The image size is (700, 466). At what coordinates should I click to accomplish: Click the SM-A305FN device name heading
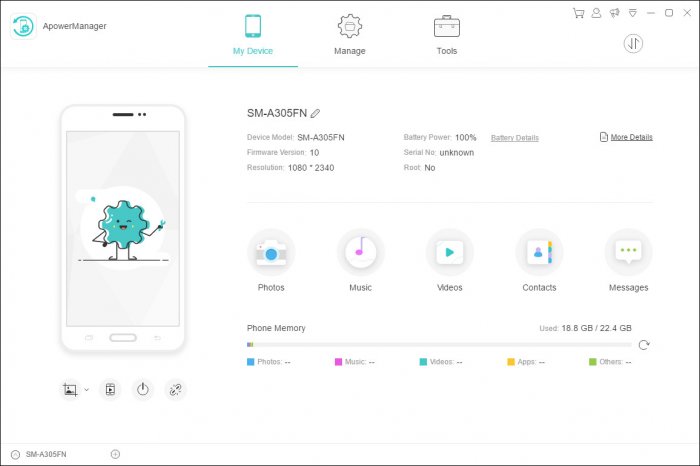(x=277, y=113)
